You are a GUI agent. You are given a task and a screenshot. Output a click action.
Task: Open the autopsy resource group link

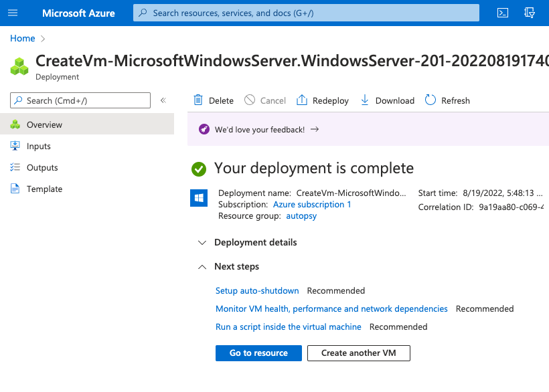[x=301, y=216]
